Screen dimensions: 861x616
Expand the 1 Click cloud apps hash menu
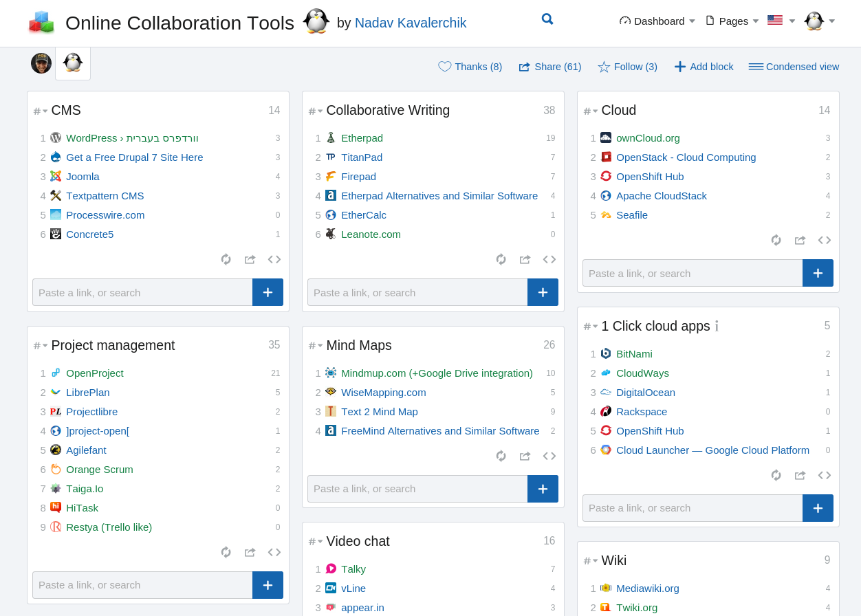tap(591, 327)
